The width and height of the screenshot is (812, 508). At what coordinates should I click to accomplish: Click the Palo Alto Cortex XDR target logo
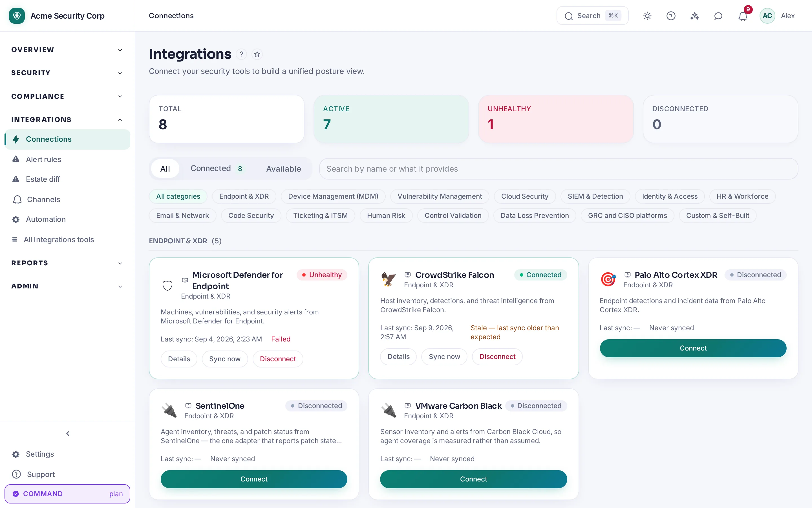tap(608, 279)
